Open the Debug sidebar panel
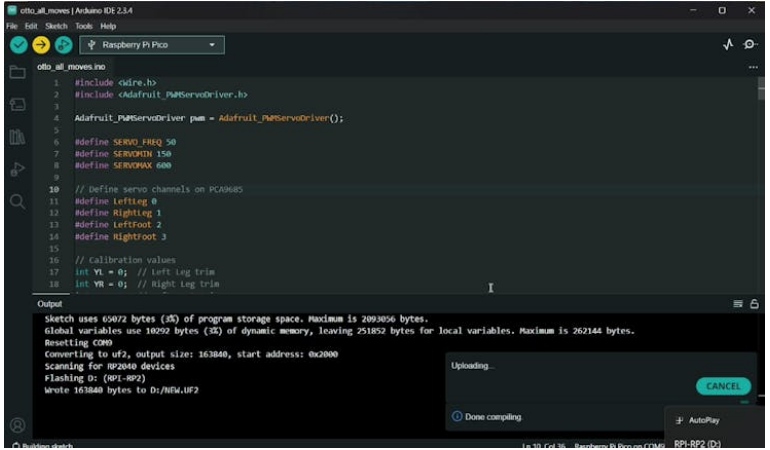The width and height of the screenshot is (770, 450). 17,169
